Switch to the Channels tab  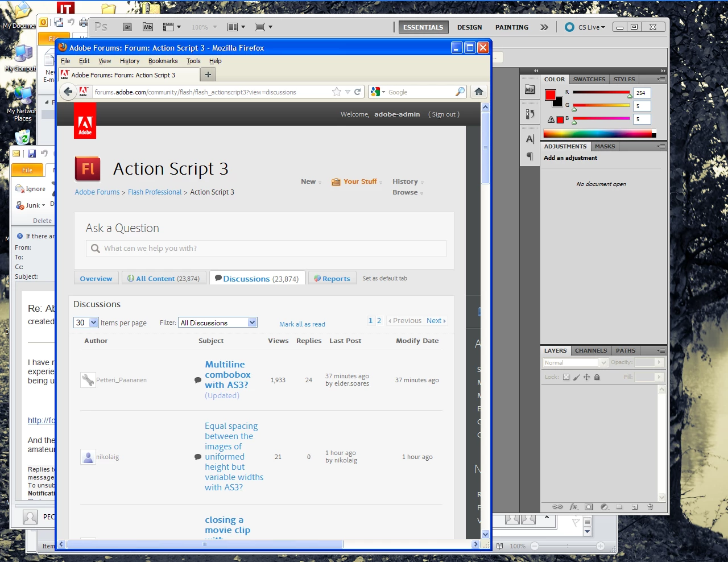click(x=591, y=350)
